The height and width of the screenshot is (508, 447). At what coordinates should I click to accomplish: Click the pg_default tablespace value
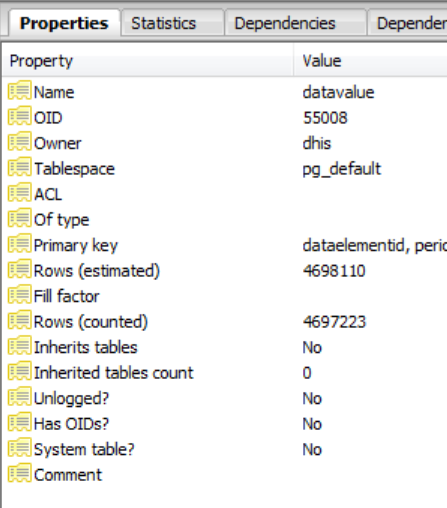tap(342, 169)
